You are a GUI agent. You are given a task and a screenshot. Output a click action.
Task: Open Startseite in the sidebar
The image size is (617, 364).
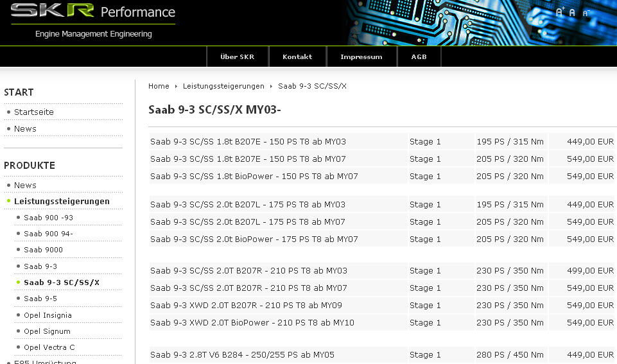pos(34,112)
